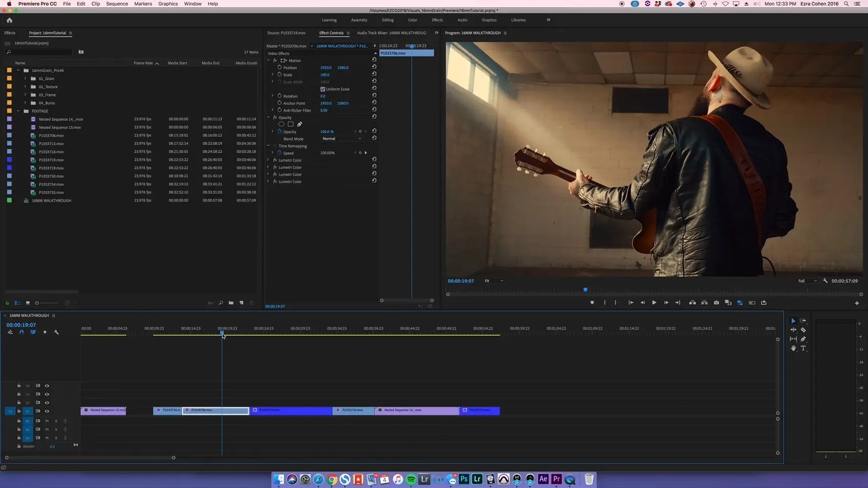The height and width of the screenshot is (488, 868).
Task: Click the Scale value 100.0
Action: (x=325, y=75)
